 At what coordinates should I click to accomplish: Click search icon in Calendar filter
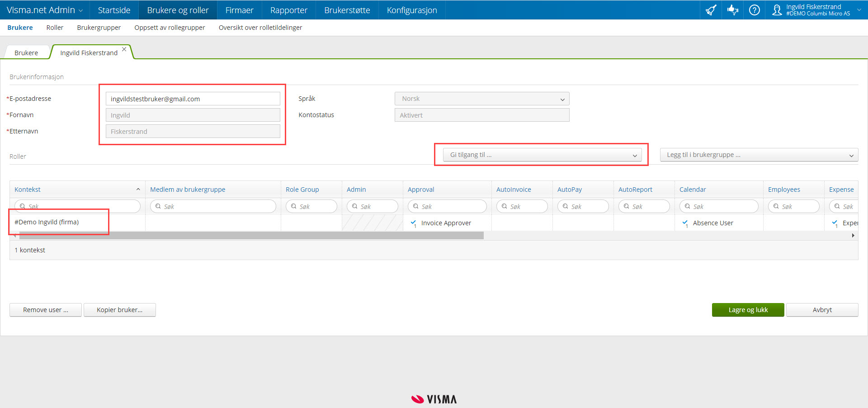(x=688, y=206)
